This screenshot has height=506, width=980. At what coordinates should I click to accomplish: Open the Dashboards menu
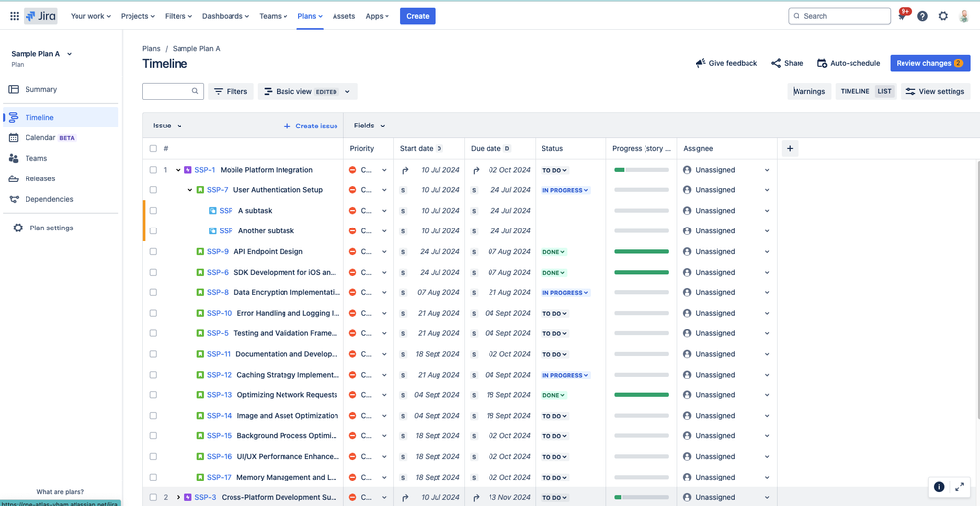(x=225, y=16)
